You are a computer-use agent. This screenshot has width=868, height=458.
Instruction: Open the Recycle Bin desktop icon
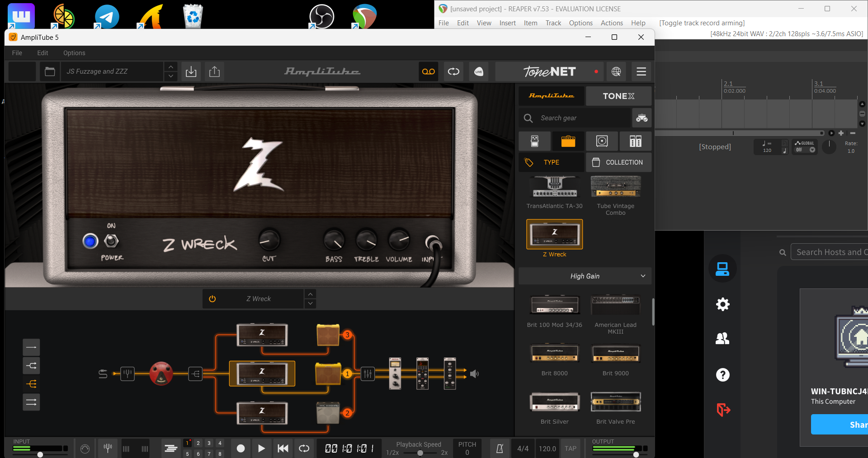pyautogui.click(x=193, y=16)
